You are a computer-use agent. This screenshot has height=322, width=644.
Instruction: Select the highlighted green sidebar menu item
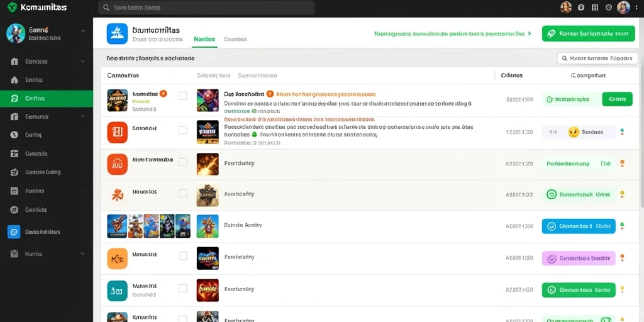(47, 99)
